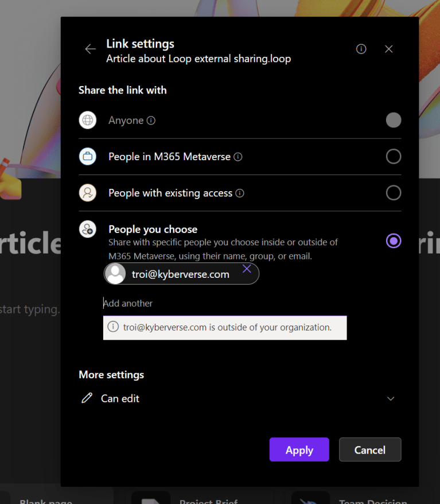The width and height of the screenshot is (440, 504).
Task: Select People with existing access radio button
Action: click(x=394, y=193)
